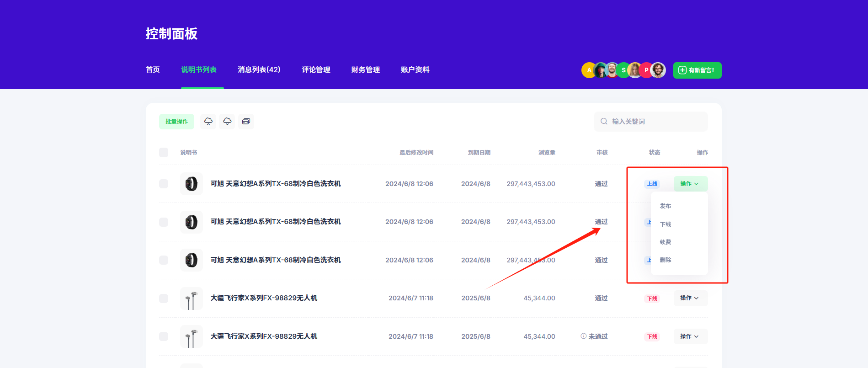Click the payment cards icon in toolbar
The image size is (868, 368).
(246, 121)
